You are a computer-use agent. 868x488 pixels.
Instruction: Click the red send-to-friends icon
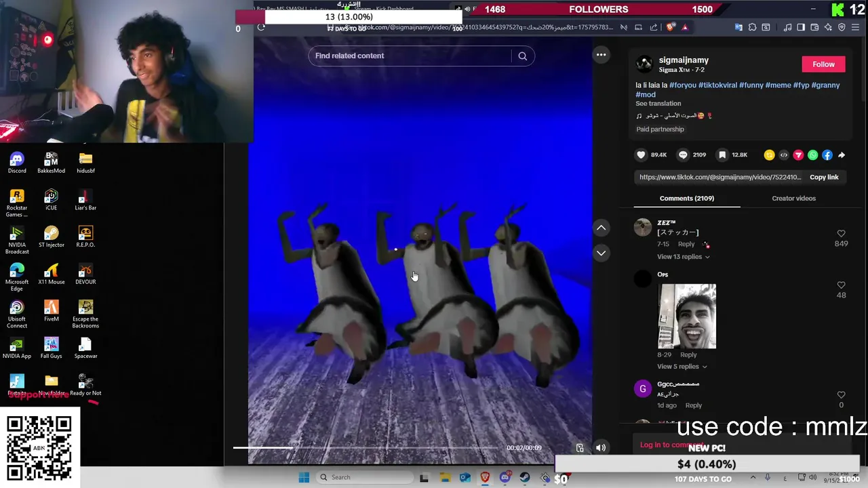(x=798, y=155)
